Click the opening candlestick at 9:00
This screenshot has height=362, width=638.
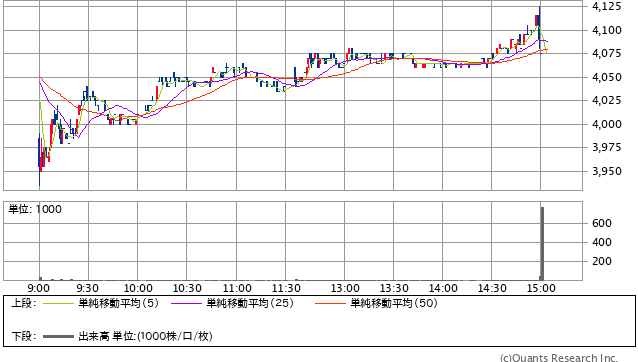[x=39, y=159]
